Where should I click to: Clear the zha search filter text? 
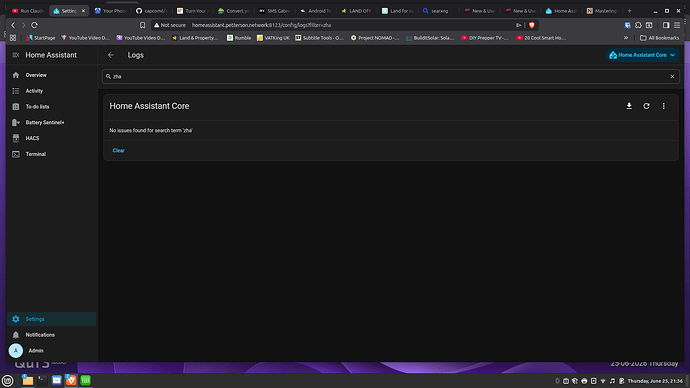672,77
